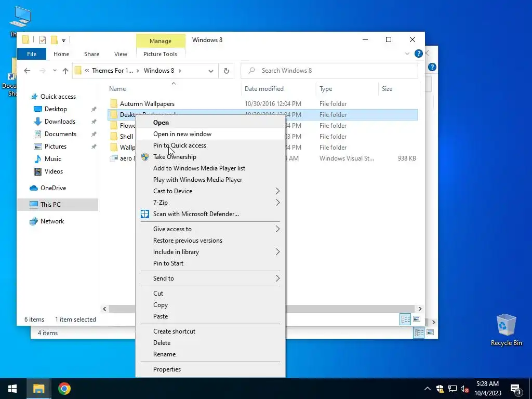The image size is (532, 399).
Task: Choose Take Ownership with shield icon
Action: point(210,157)
